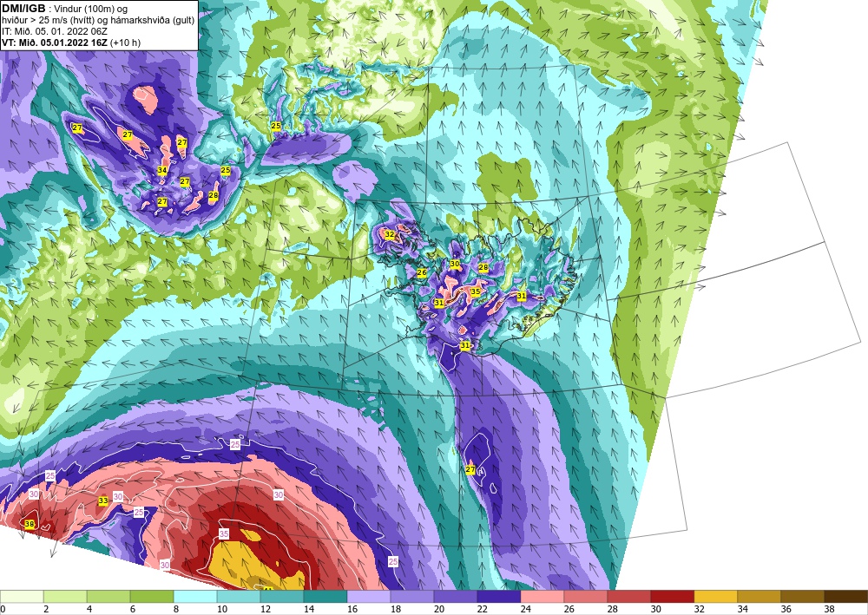The height and width of the screenshot is (615, 868).
Task: Click the dark brown 38+ legend swatch
Action: click(845, 597)
